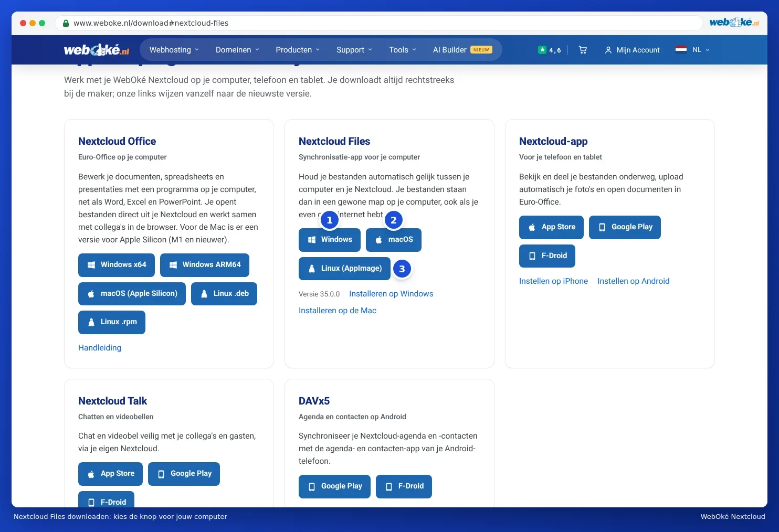Click the green star rating badge
The width and height of the screenshot is (779, 532).
[550, 50]
